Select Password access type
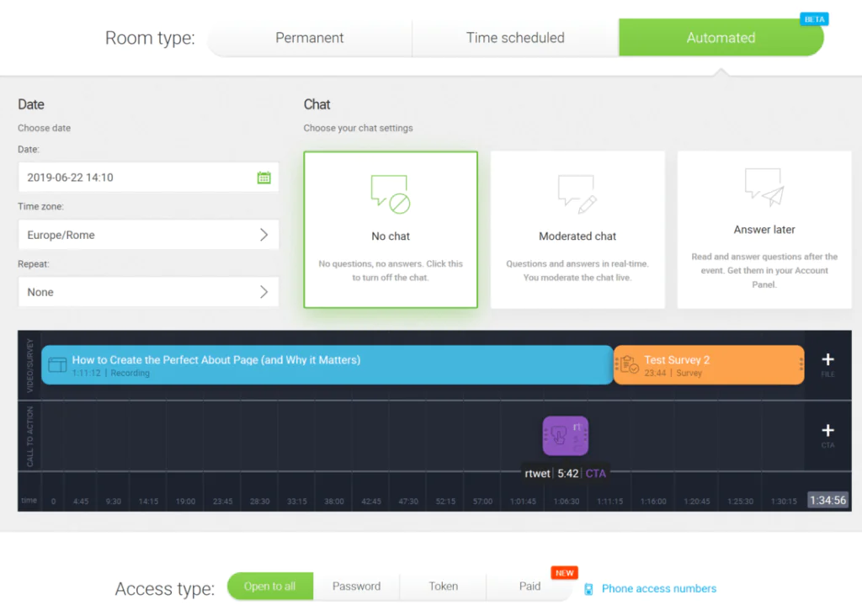 [356, 587]
